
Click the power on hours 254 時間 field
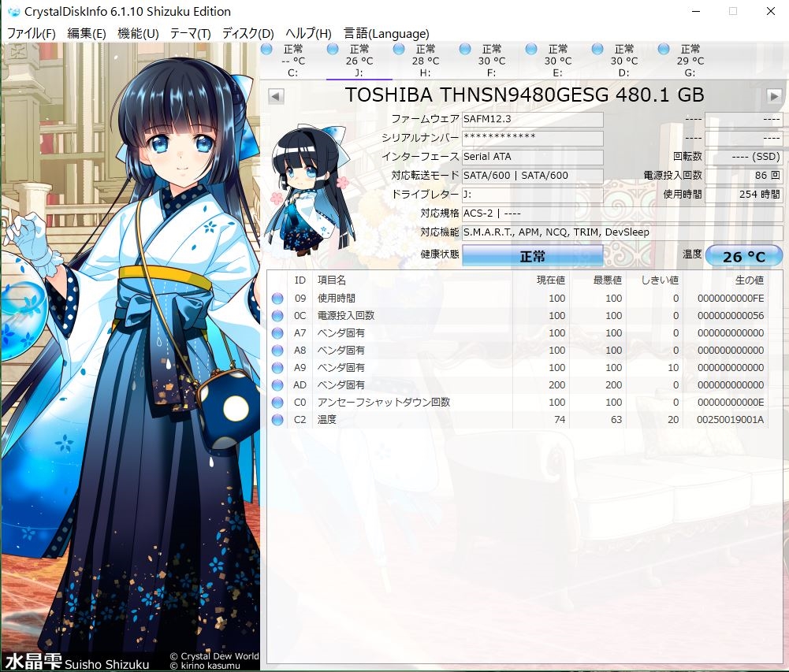pyautogui.click(x=744, y=195)
